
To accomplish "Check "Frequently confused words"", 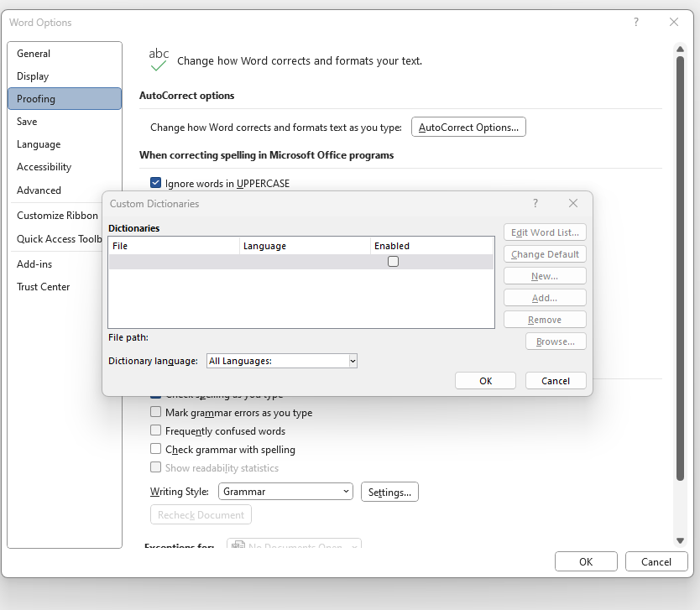I will pyautogui.click(x=155, y=430).
